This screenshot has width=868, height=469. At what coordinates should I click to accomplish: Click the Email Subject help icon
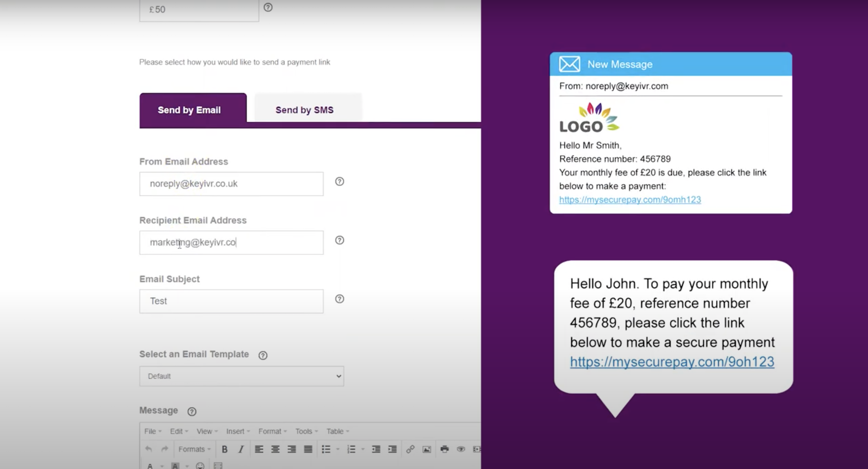click(x=340, y=299)
